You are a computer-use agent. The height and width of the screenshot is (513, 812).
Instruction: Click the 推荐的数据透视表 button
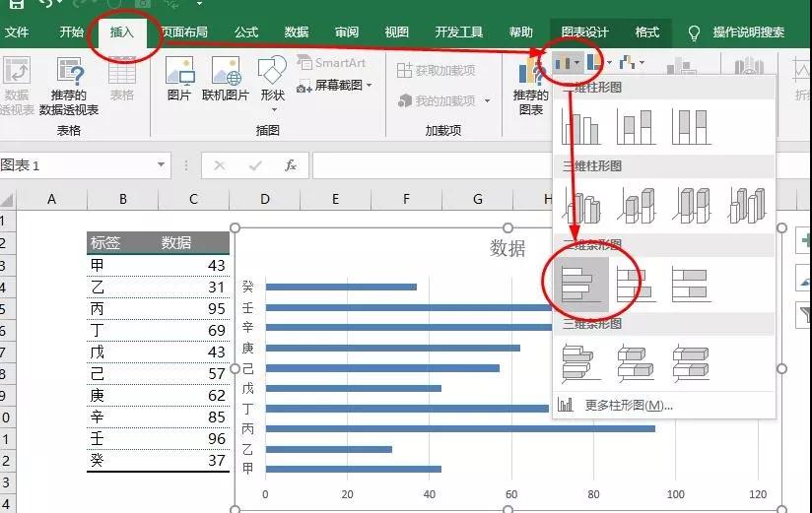click(69, 86)
